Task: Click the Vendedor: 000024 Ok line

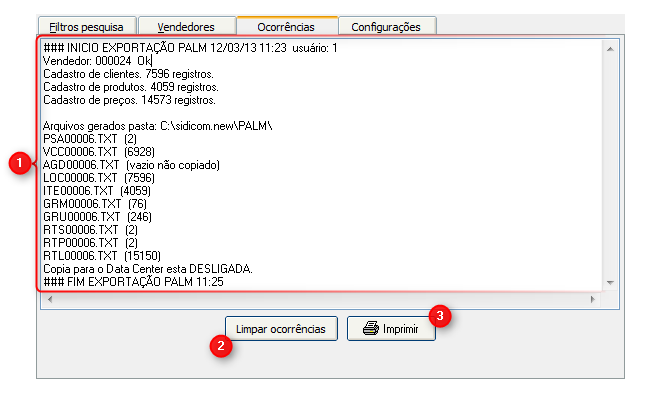Action: [98, 61]
